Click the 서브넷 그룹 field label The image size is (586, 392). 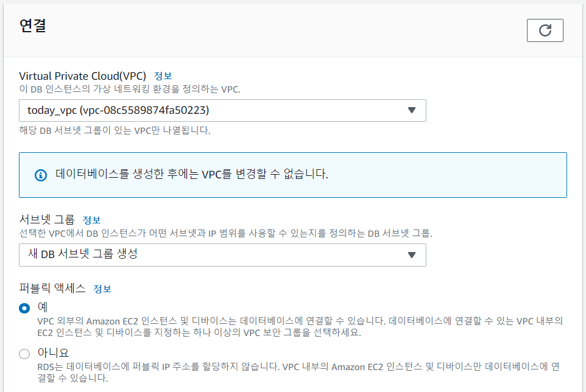[x=47, y=220]
